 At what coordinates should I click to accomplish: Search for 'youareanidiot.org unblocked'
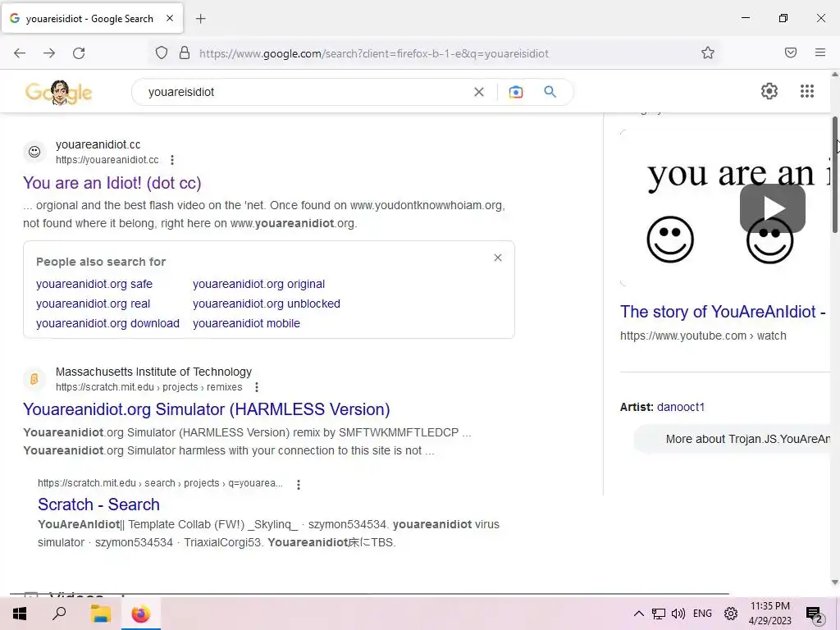coord(267,304)
